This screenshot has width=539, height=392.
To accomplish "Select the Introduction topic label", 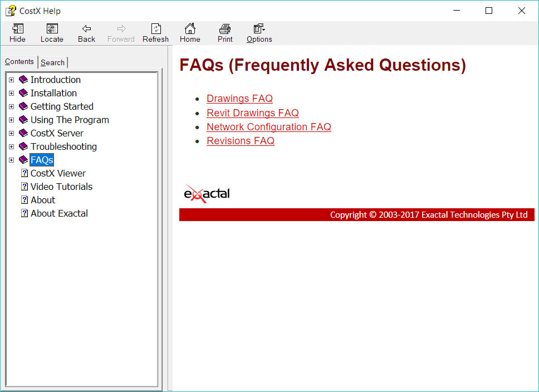I will tap(56, 80).
